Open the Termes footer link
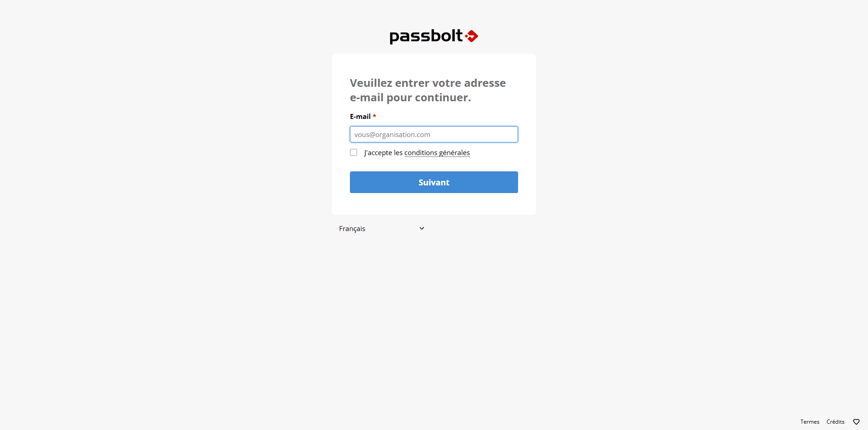 tap(810, 422)
